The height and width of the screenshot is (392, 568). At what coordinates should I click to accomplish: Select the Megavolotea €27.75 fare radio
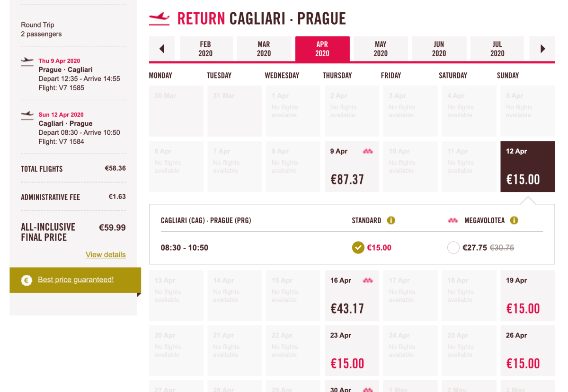(x=453, y=247)
